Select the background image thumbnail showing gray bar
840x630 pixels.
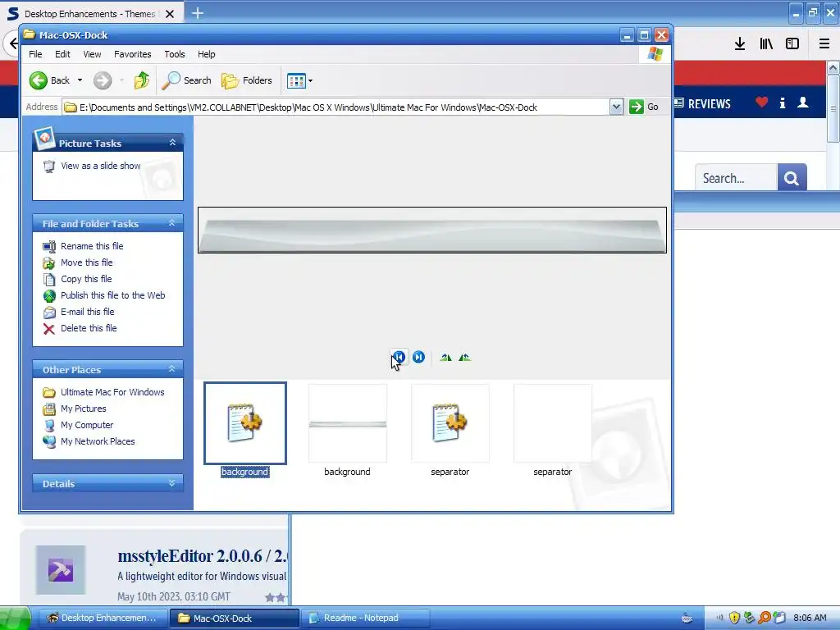tap(347, 423)
